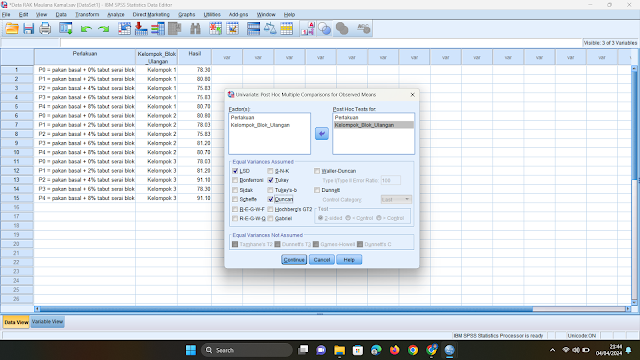The height and width of the screenshot is (360, 640).
Task: Click the Hasil column header
Action: 195,57
